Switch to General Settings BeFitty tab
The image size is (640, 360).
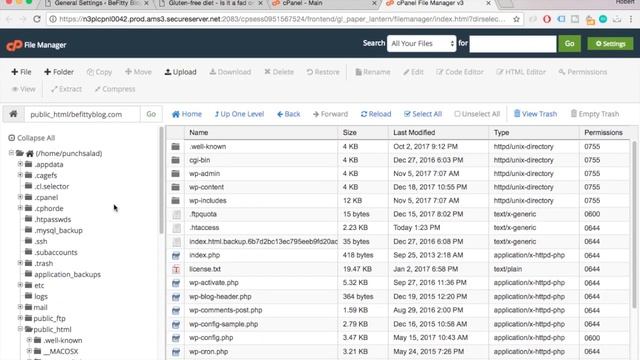pos(97,3)
